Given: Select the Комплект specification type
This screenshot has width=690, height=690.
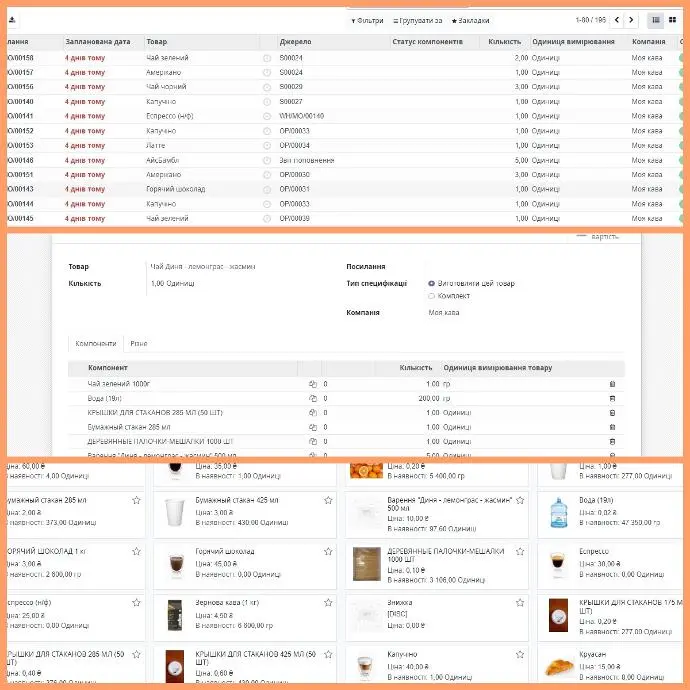Looking at the screenshot, I should [x=431, y=296].
